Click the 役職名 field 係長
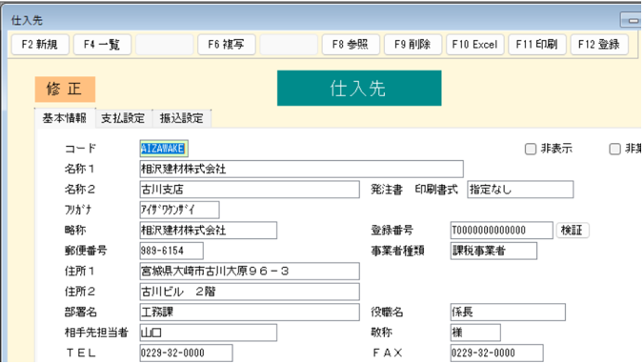This screenshot has width=644, height=364. 508,313
